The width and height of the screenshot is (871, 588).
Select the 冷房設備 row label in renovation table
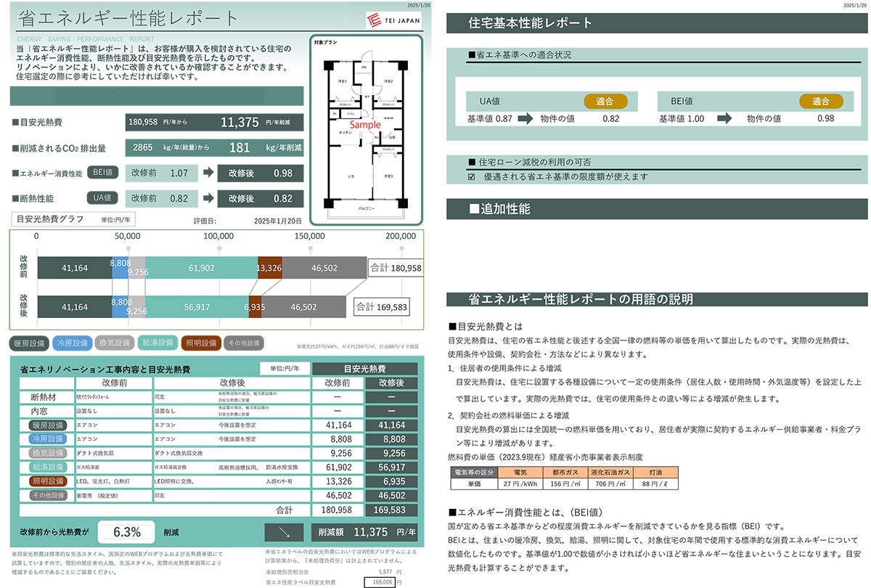[48, 439]
